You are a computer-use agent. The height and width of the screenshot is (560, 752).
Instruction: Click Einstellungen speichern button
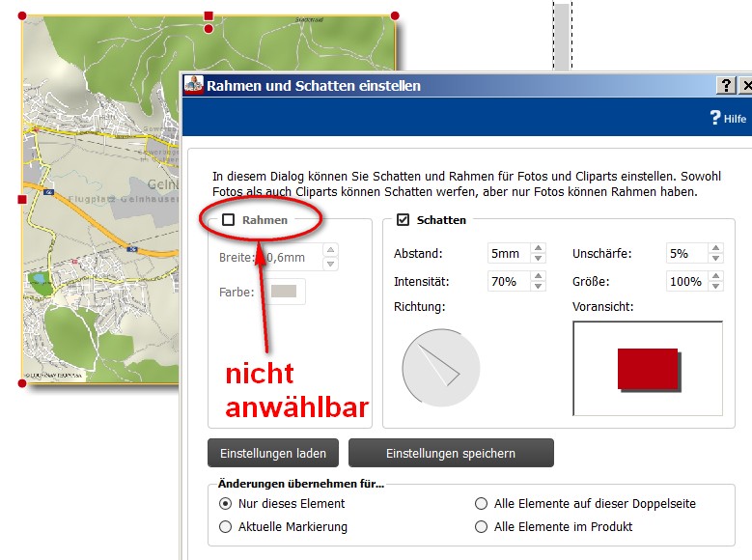pos(451,453)
